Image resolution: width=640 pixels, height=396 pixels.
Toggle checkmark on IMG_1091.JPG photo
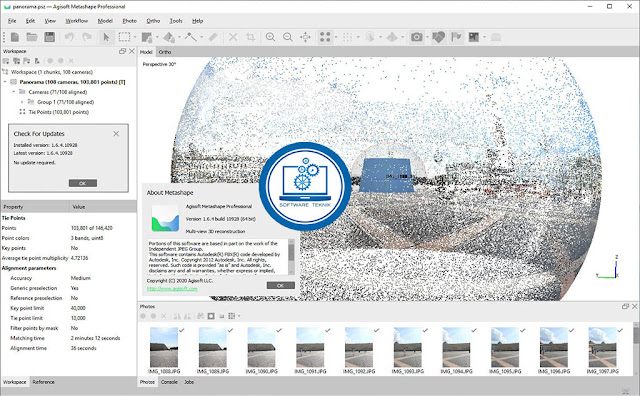[x=328, y=330]
